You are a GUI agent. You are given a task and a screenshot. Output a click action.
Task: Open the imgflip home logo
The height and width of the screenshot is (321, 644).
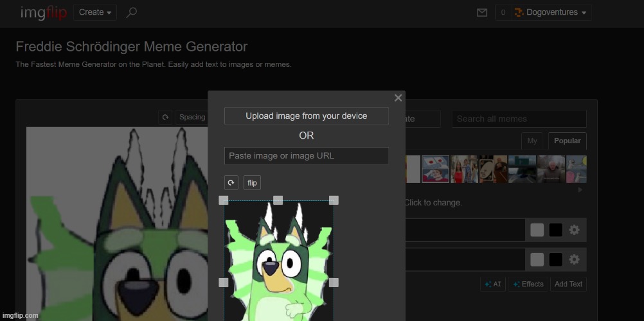point(44,13)
